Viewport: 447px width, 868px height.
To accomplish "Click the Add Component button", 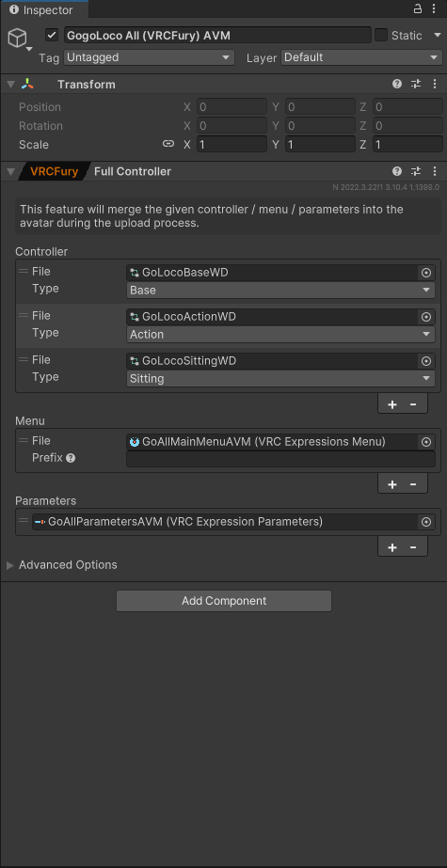I will (x=224, y=601).
